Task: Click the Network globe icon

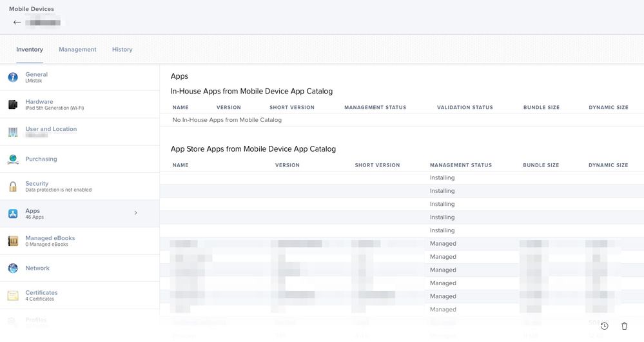Action: 13,268
